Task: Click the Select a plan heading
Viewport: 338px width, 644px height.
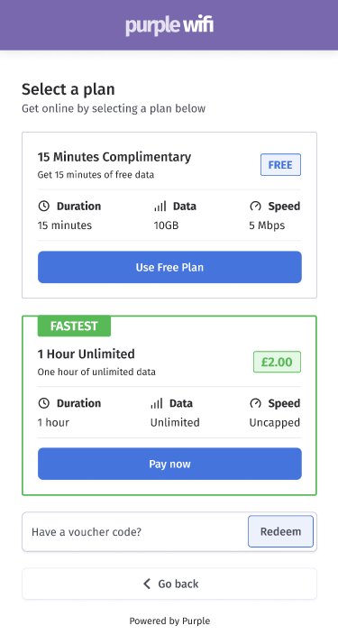Action: pyautogui.click(x=69, y=89)
